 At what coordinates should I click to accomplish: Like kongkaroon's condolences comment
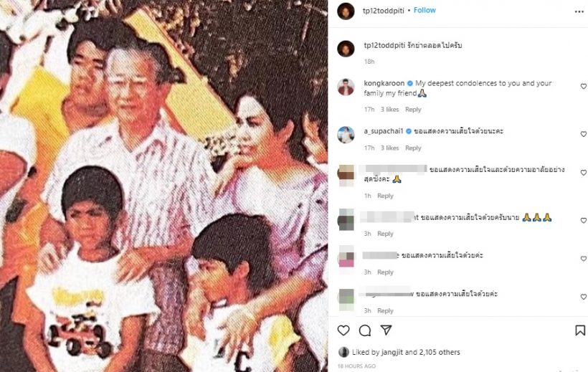[x=584, y=86]
